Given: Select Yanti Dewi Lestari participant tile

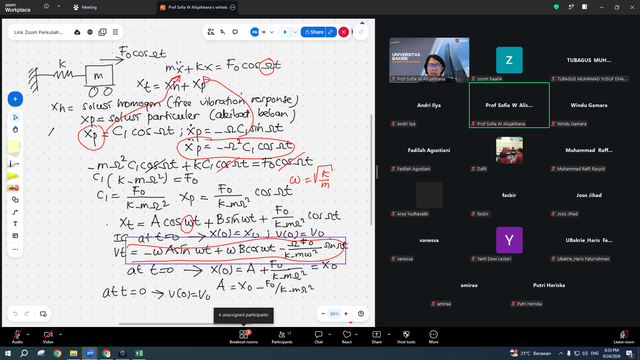Looking at the screenshot, I should tap(509, 240).
